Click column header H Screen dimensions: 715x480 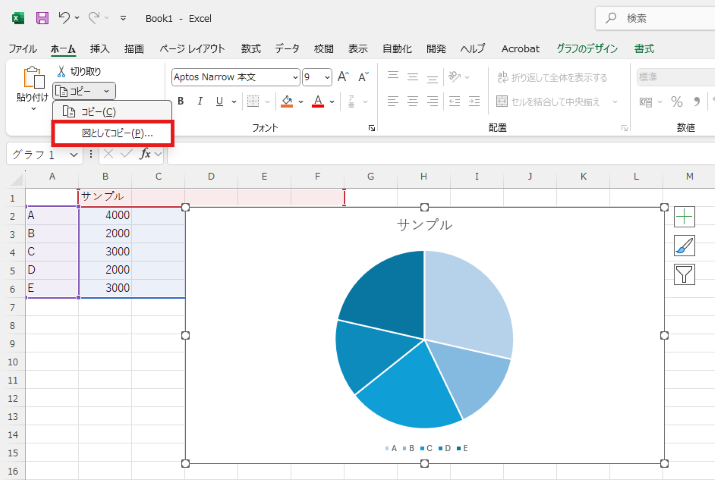pos(424,176)
